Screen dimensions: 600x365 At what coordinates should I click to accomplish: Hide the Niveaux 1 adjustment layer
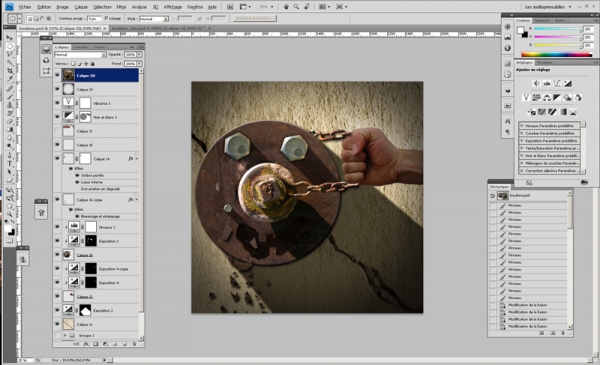tap(57, 227)
